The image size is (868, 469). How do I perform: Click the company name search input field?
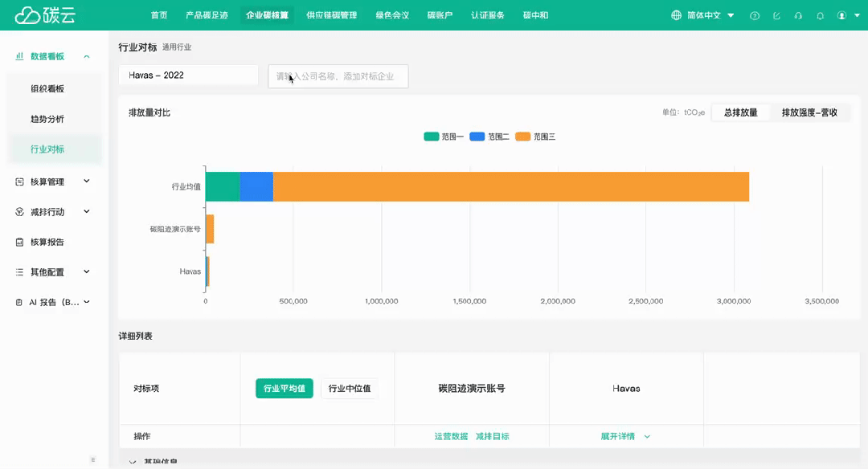(338, 76)
